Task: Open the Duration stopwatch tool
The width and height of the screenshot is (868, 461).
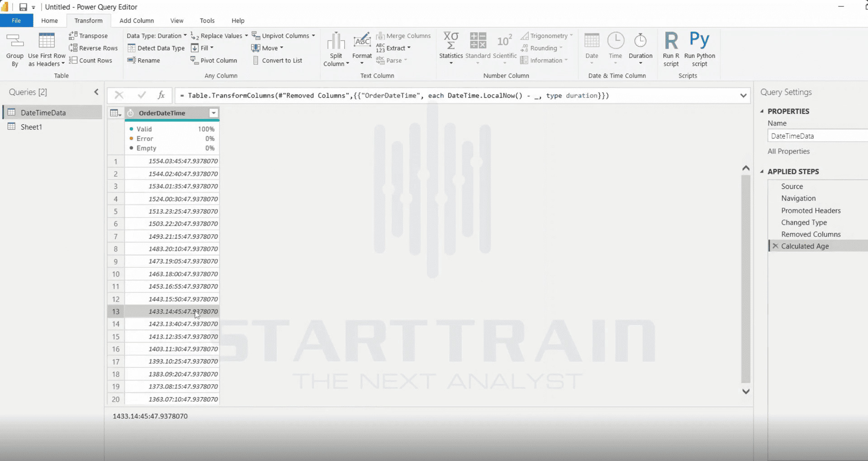Action: 640,48
